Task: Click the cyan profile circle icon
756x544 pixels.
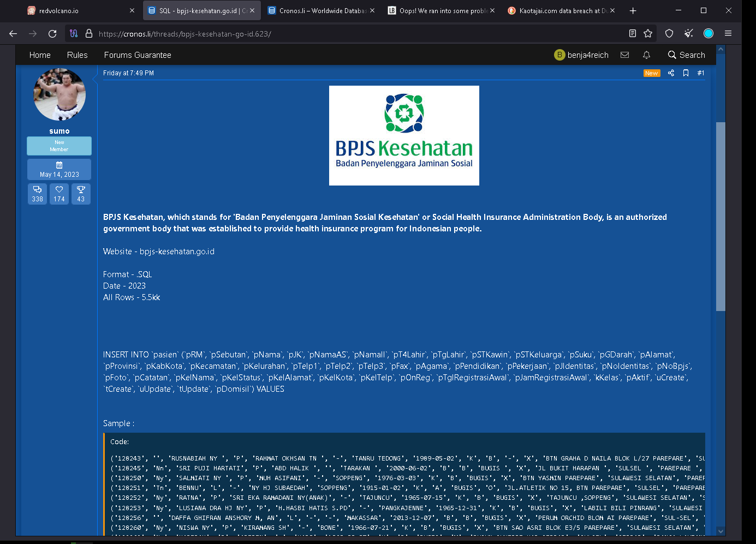Action: 709,33
